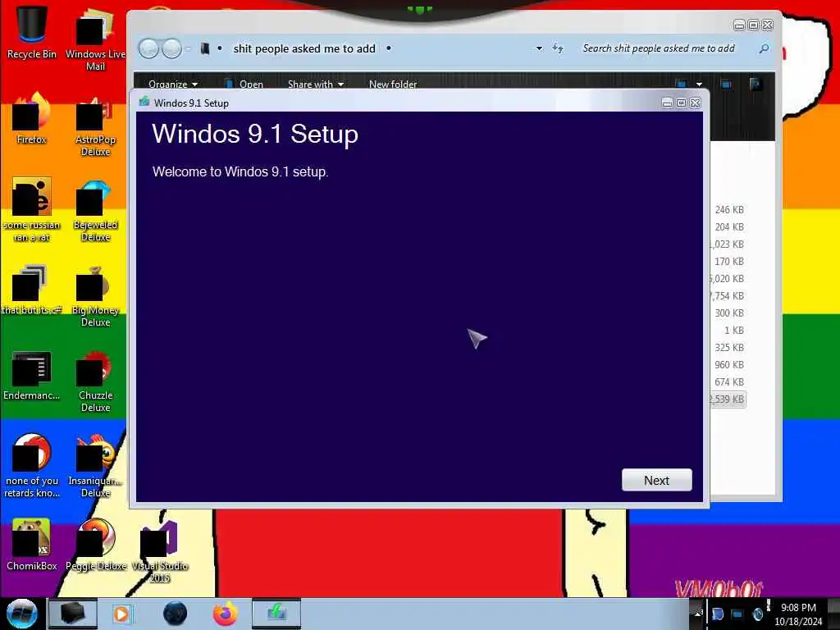Change the view with the Explorer view icon
Image resolution: width=840 pixels, height=630 pixels.
coord(682,84)
